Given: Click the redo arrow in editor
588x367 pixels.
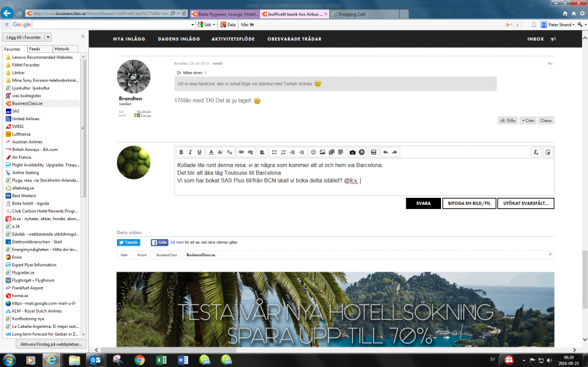Looking at the screenshot, I should click(x=395, y=152).
